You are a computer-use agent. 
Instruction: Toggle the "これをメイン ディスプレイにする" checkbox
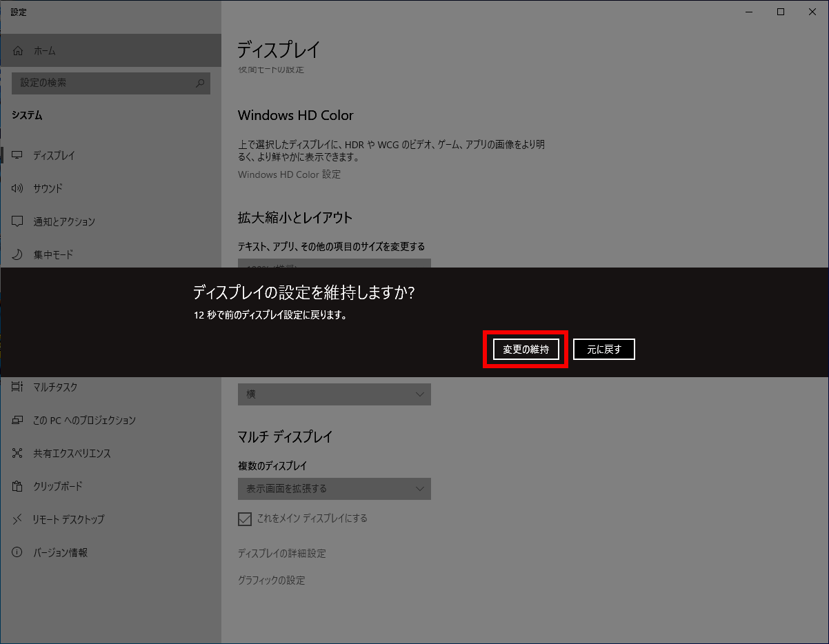(244, 519)
